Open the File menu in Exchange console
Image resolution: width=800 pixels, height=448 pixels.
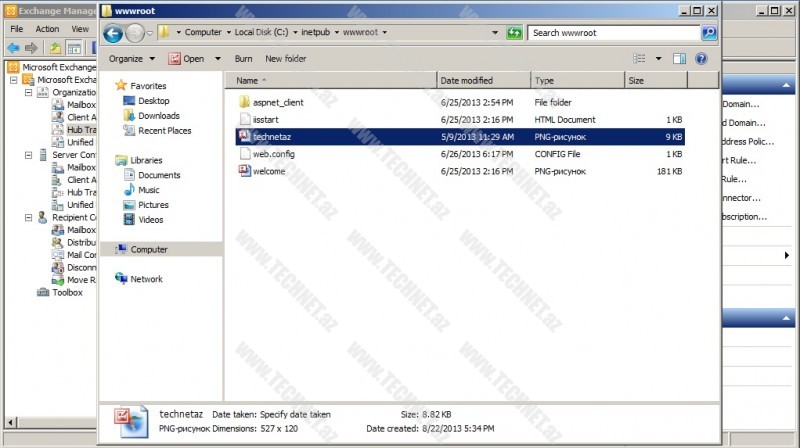pyautogui.click(x=16, y=29)
